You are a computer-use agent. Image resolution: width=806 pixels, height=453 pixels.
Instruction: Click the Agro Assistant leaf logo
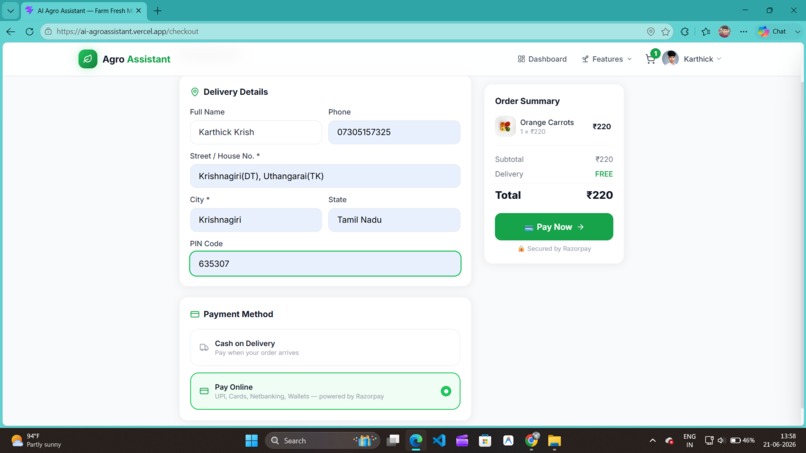tap(87, 59)
